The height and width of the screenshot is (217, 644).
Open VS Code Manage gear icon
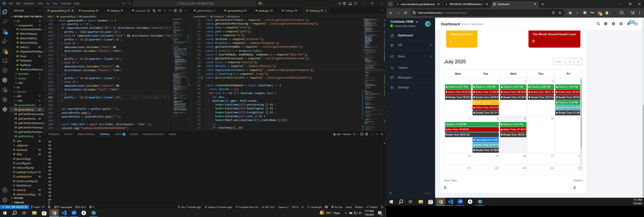(5, 200)
